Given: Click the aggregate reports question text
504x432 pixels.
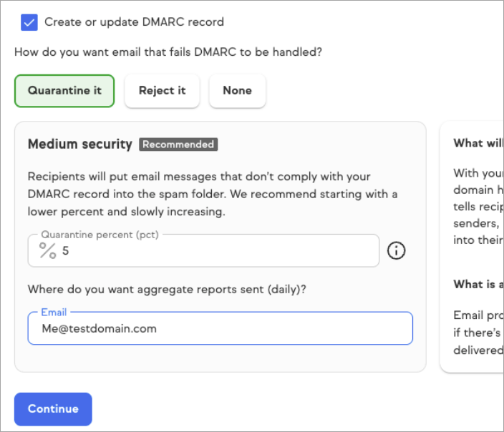Looking at the screenshot, I should [x=166, y=290].
